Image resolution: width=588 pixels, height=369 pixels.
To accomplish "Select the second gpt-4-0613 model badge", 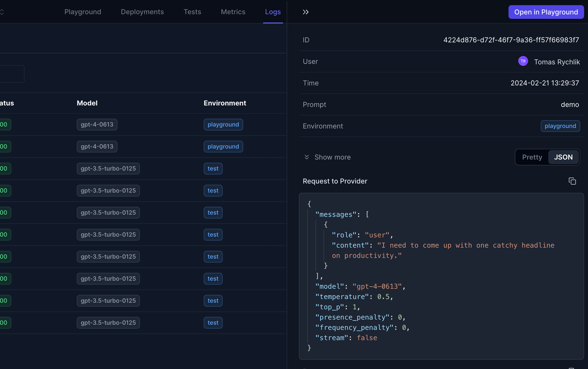I will 97,147.
